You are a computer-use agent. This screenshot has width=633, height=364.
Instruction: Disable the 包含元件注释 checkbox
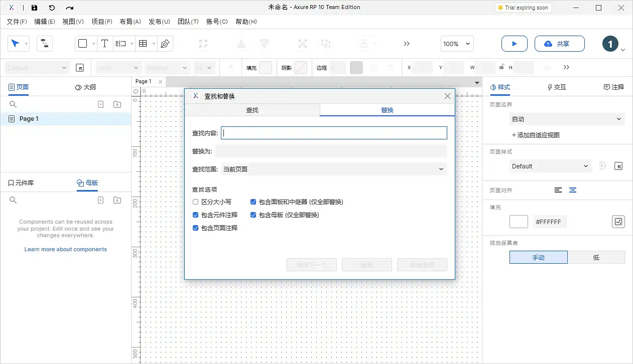(x=195, y=215)
